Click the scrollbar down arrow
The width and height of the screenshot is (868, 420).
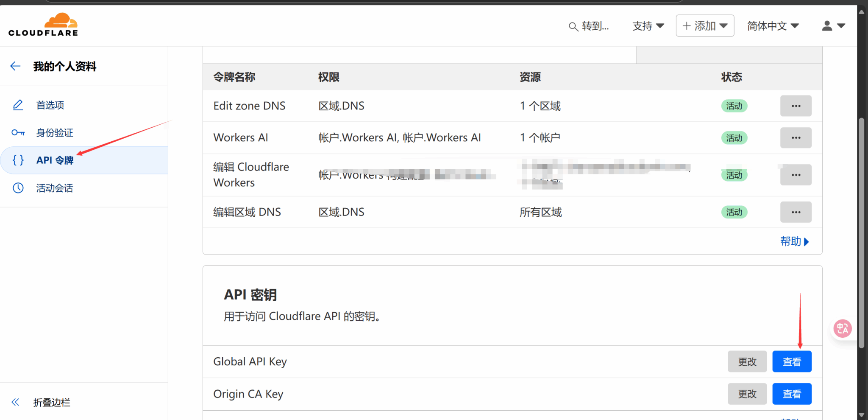pyautogui.click(x=861, y=414)
